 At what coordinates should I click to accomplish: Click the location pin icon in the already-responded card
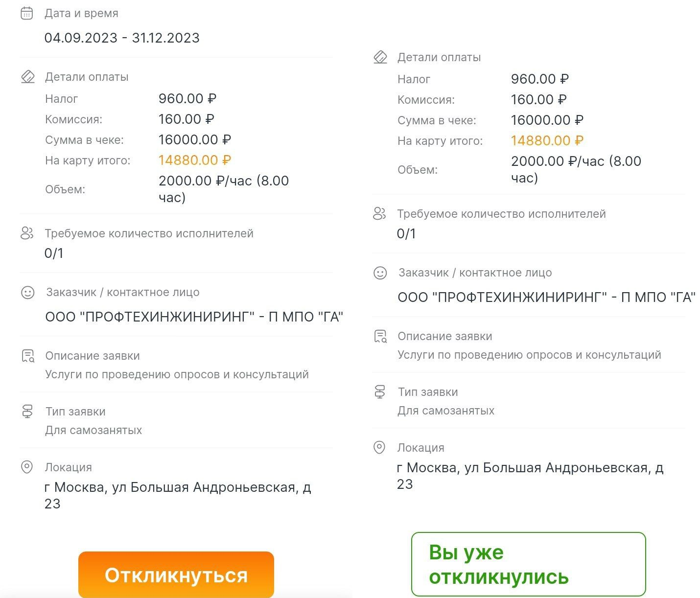(x=379, y=447)
